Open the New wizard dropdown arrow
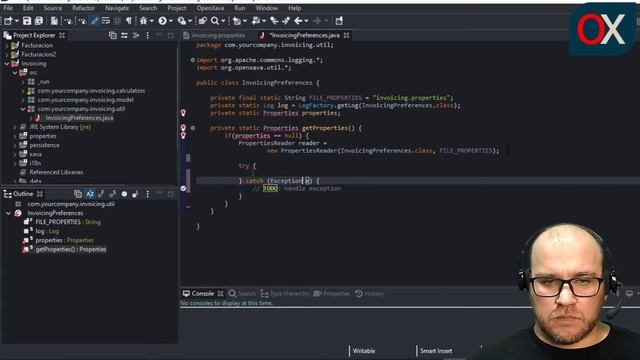The image size is (640, 360). (x=17, y=21)
